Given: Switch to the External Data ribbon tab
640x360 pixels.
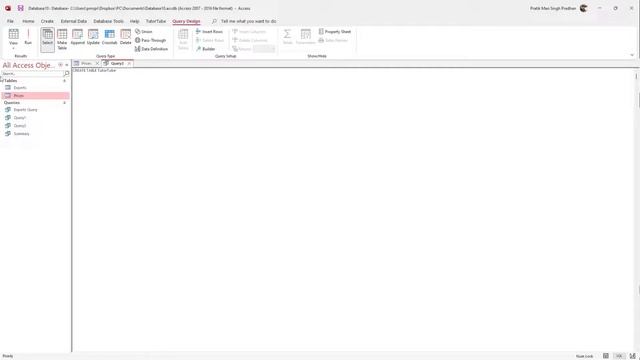Looking at the screenshot, I should pyautogui.click(x=74, y=21).
